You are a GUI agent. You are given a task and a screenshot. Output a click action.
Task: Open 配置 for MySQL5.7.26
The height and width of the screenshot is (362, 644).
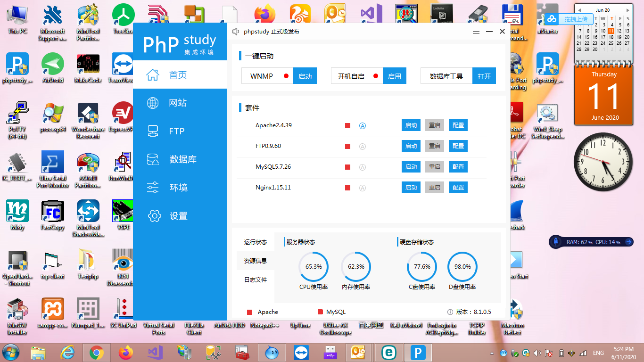458,167
